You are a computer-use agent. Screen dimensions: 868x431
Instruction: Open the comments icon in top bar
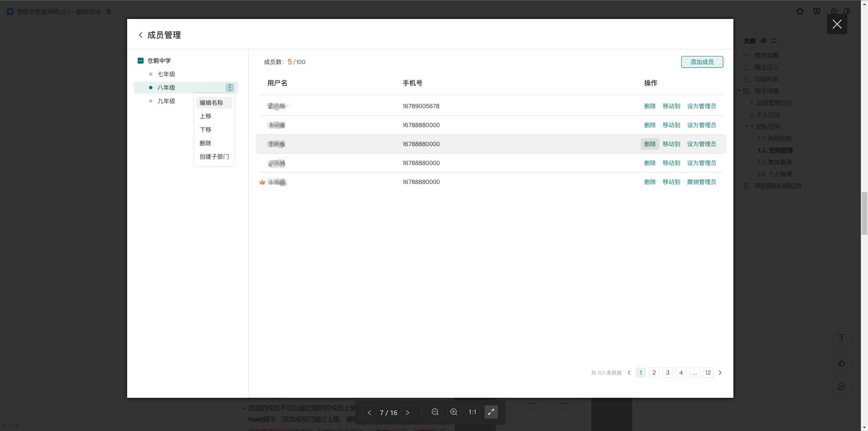coord(834,12)
